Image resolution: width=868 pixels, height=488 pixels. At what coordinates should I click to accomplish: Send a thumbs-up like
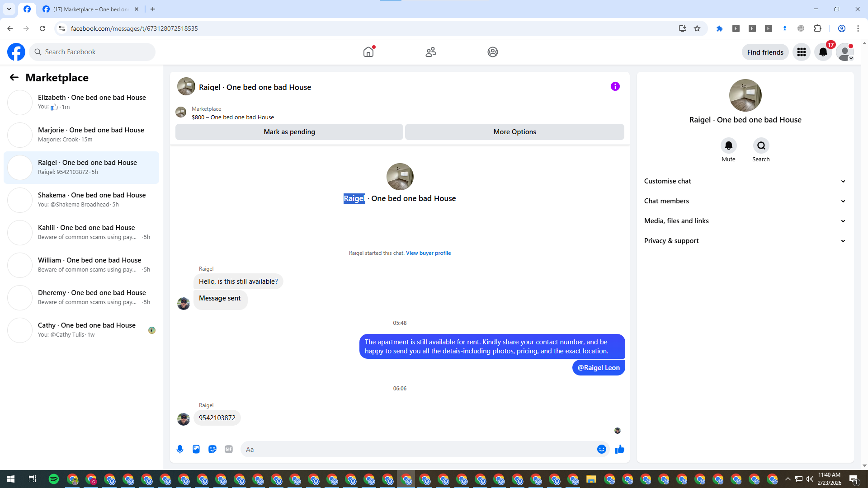[x=620, y=449]
